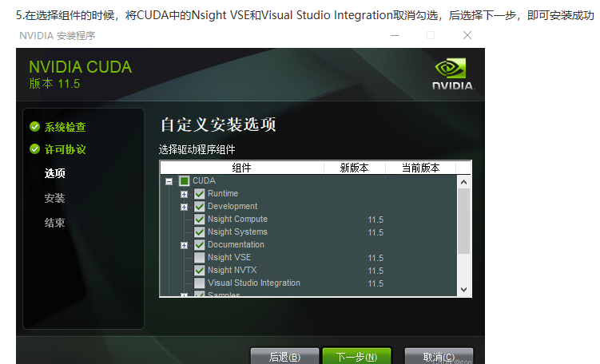This screenshot has height=364, width=600.
Task: Expand the Runtime tree node
Action: pos(184,194)
